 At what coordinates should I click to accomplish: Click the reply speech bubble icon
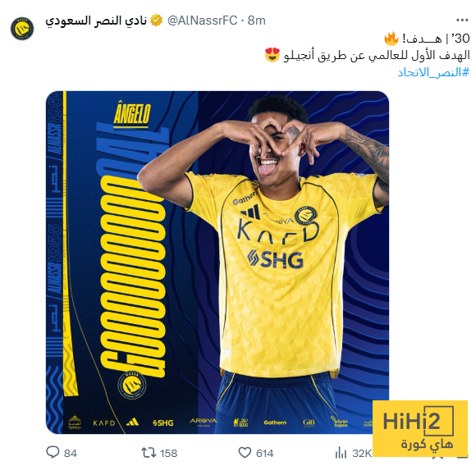click(x=53, y=452)
